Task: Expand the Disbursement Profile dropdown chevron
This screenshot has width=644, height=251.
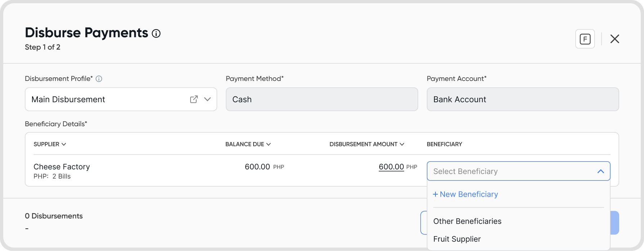Action: click(x=207, y=99)
